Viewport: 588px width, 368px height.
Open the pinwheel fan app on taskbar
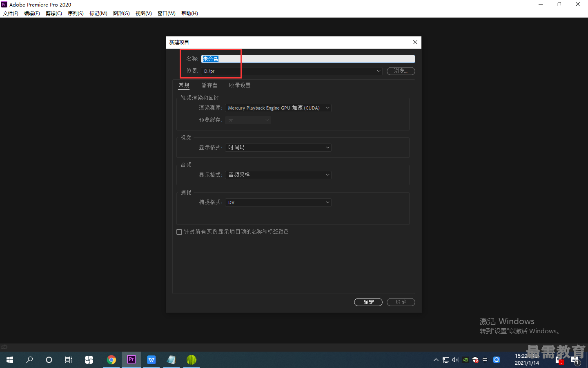point(89,360)
